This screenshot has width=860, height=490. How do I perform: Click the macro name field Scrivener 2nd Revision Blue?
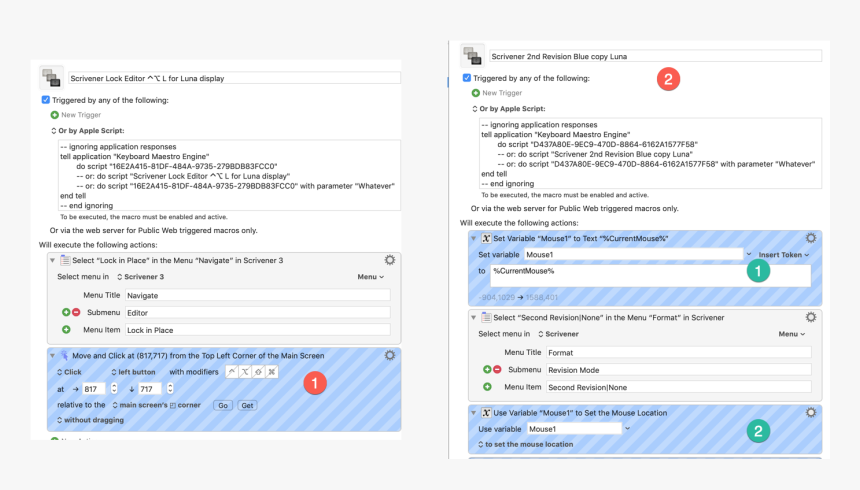655,56
